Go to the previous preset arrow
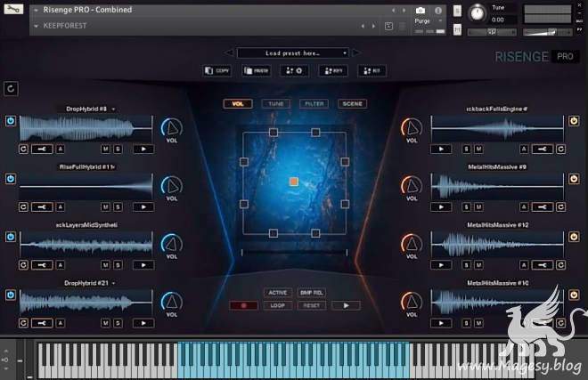The width and height of the screenshot is (588, 380). [x=230, y=53]
